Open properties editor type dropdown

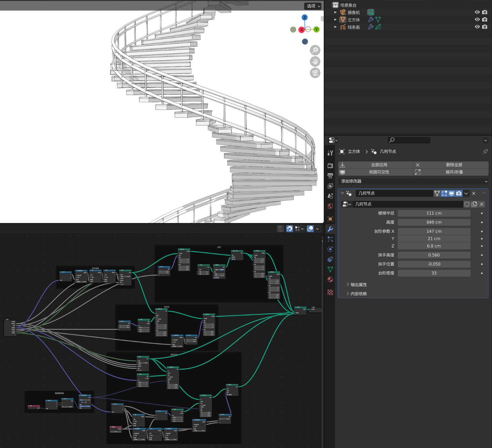click(333, 140)
